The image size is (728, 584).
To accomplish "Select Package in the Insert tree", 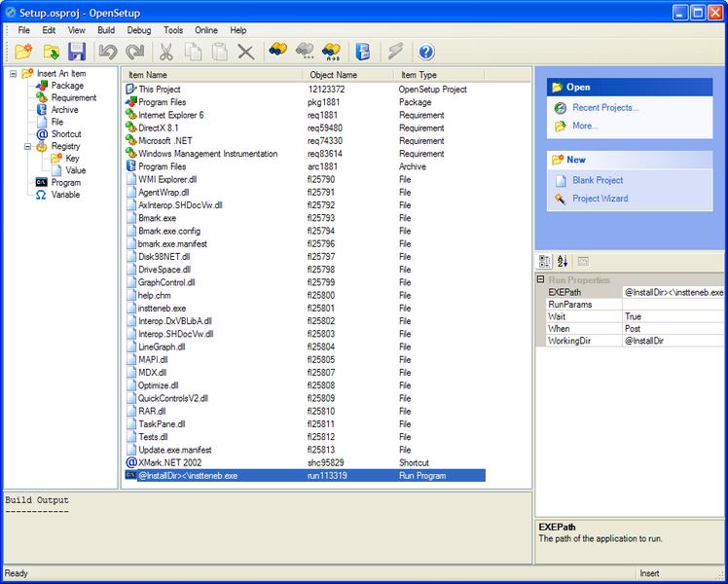I will pyautogui.click(x=67, y=86).
